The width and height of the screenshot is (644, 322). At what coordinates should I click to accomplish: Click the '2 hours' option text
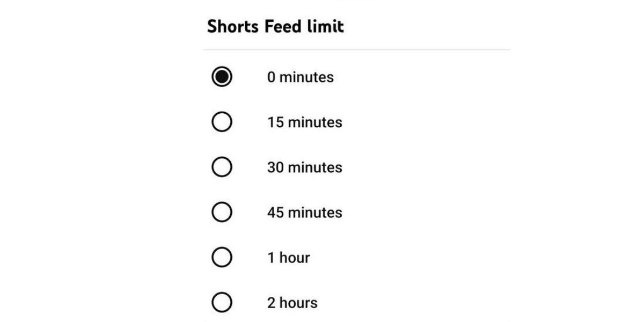click(x=292, y=303)
